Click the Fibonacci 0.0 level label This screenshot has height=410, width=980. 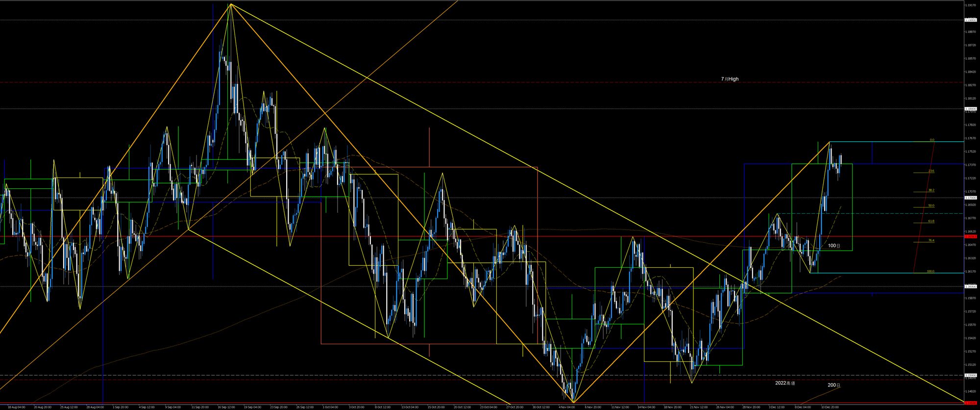point(932,140)
